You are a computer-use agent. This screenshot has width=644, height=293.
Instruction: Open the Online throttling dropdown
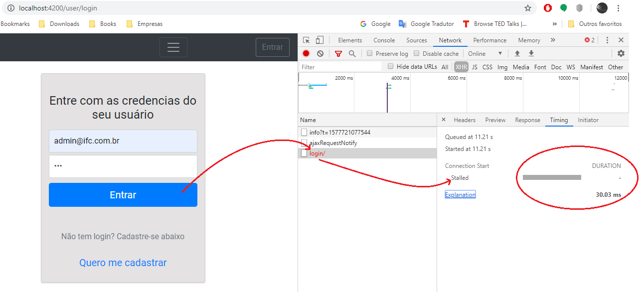(485, 53)
